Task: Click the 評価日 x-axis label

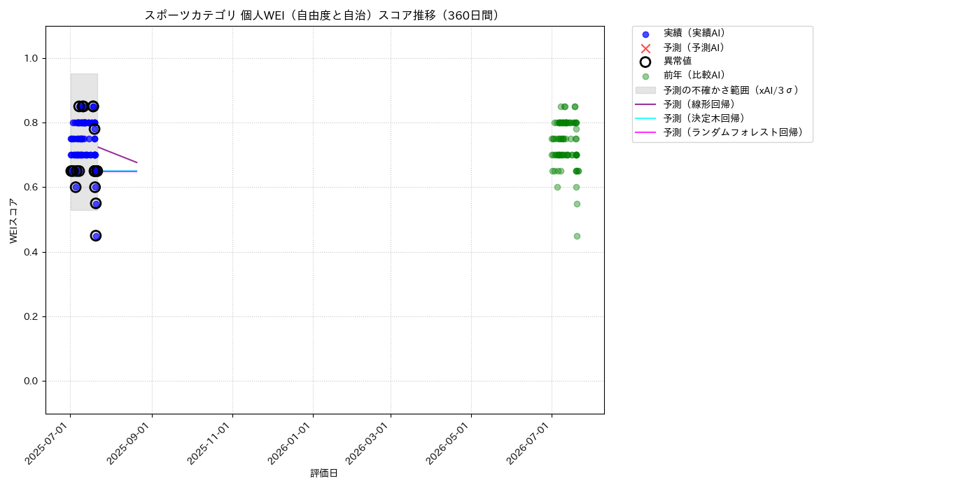Action: [x=324, y=473]
